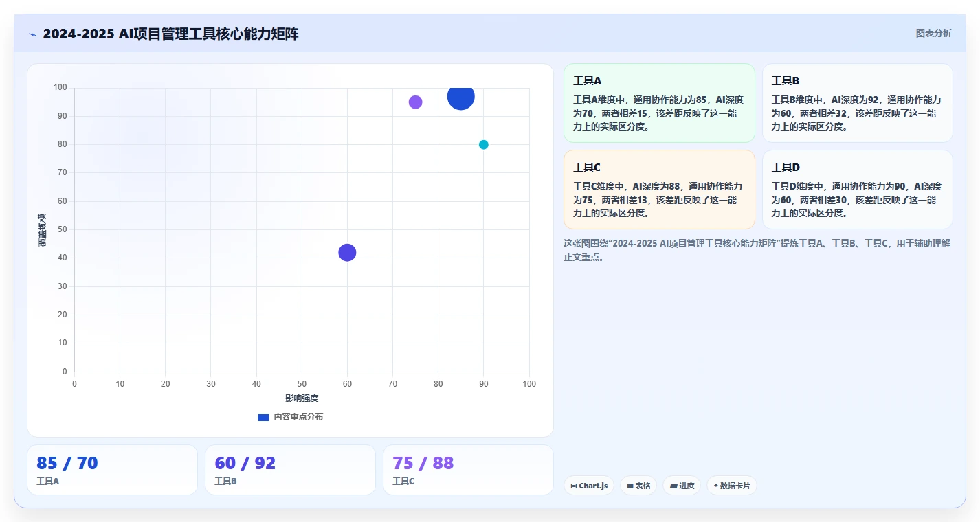This screenshot has height=522, width=980.
Task: Click the purple bubble at 75
Action: 415,102
